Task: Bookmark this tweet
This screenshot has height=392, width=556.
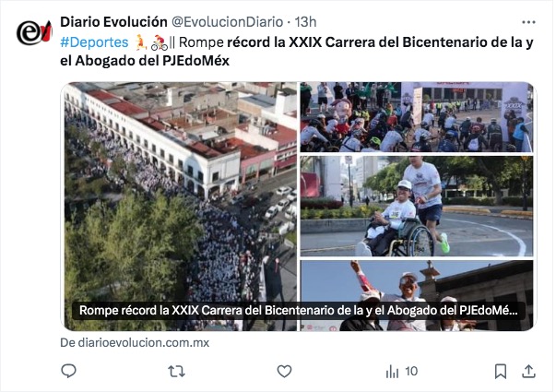Action: point(501,372)
